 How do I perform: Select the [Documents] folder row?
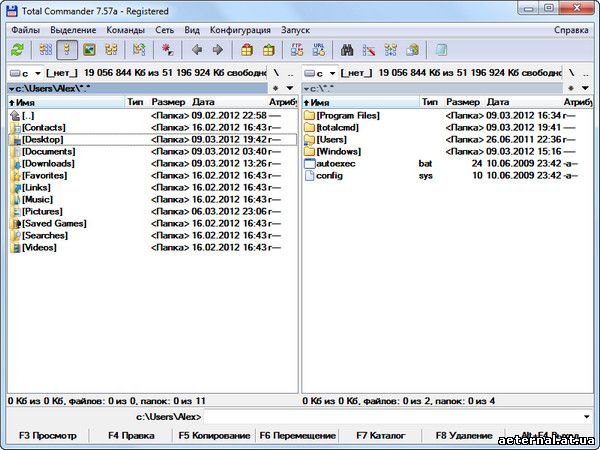click(152, 152)
